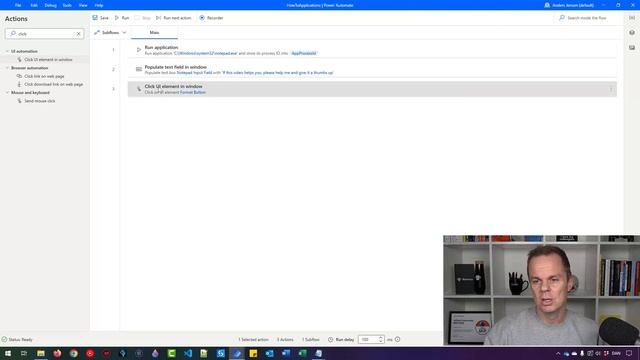This screenshot has height=360, width=640.
Task: Click the Stop button in the toolbar
Action: pos(142,18)
